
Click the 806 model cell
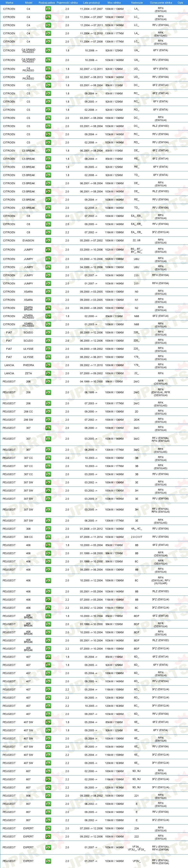(28, 796)
